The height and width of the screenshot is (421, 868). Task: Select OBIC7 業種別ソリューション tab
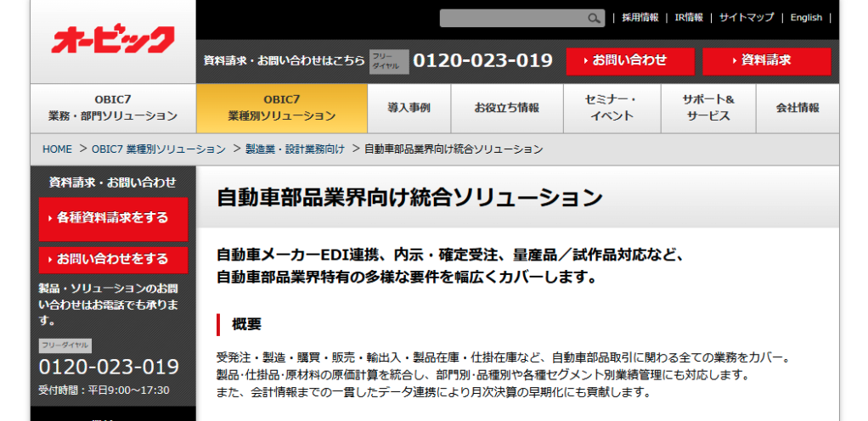pos(281,108)
